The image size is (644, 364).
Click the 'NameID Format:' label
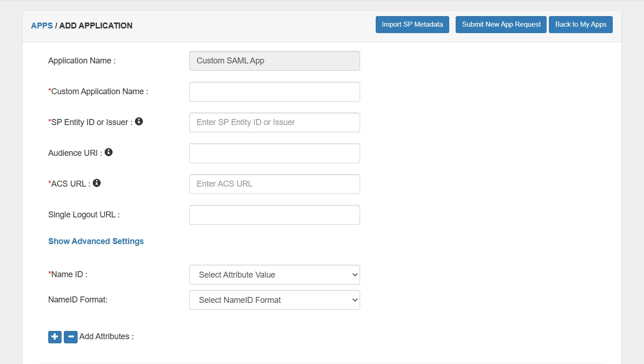pos(78,300)
